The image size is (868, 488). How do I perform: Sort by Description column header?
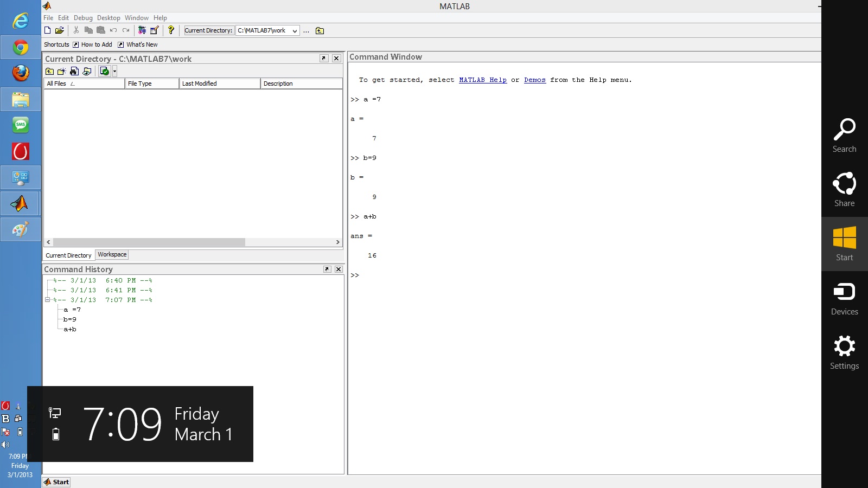[x=302, y=84]
